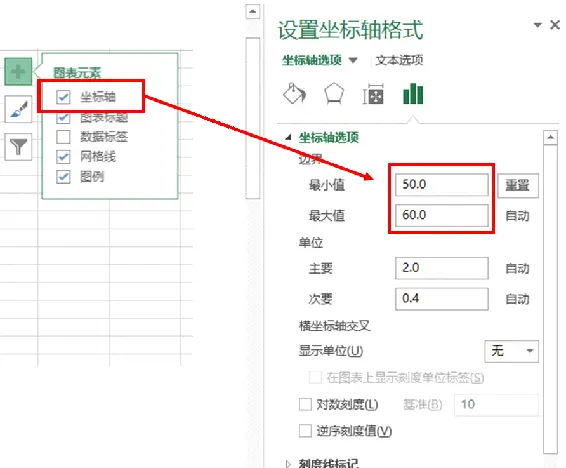Click the 横坐标轴交叉 label
Image resolution: width=566 pixels, height=468 pixels.
point(335,326)
